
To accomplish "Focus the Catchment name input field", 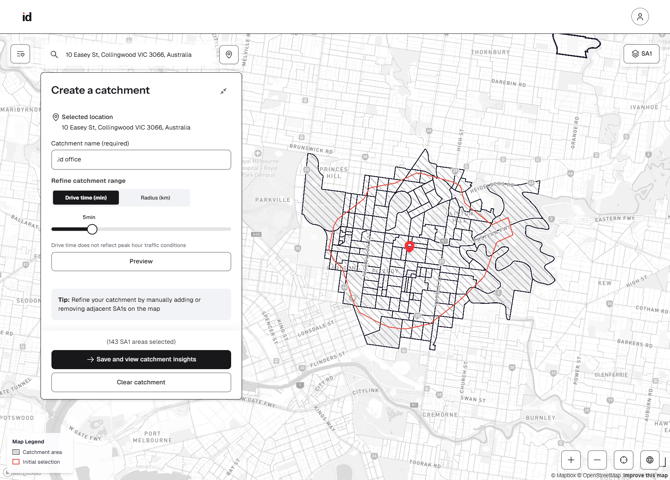I will click(x=141, y=159).
